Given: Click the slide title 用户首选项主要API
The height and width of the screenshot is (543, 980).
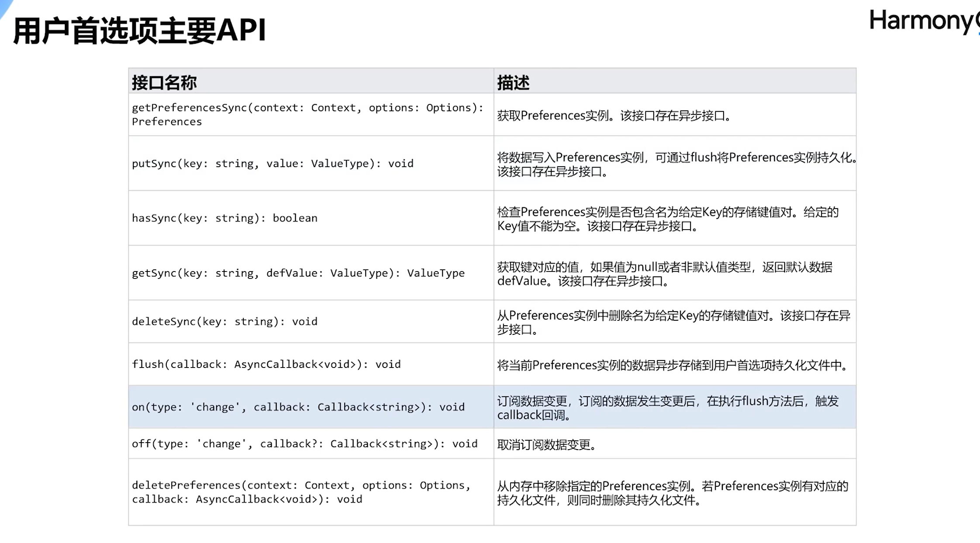Looking at the screenshot, I should 139,31.
